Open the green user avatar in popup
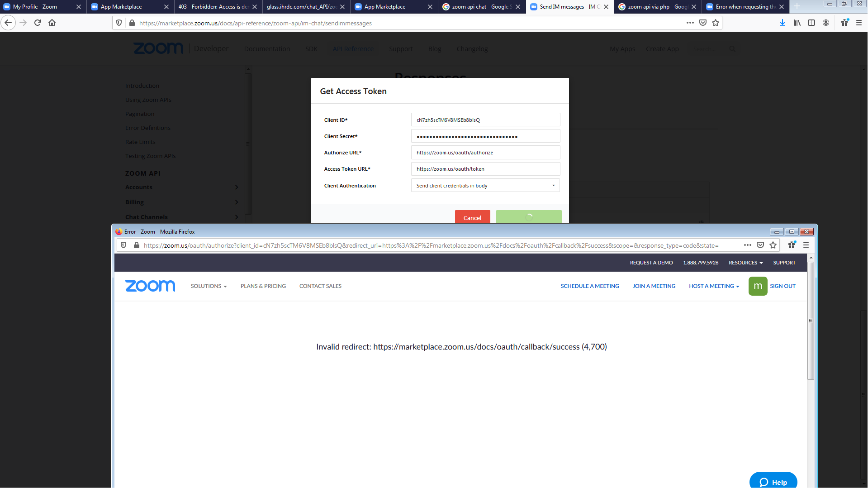The image size is (868, 489). 758,286
